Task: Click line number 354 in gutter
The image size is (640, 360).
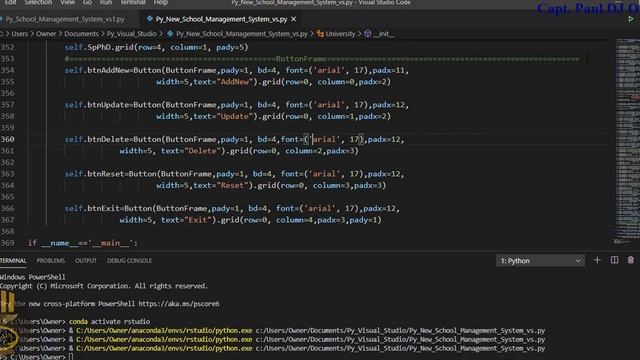Action: pyautogui.click(x=7, y=70)
